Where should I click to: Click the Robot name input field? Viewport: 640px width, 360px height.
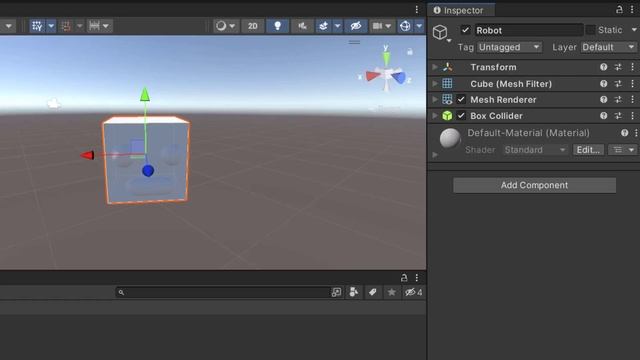tap(529, 30)
